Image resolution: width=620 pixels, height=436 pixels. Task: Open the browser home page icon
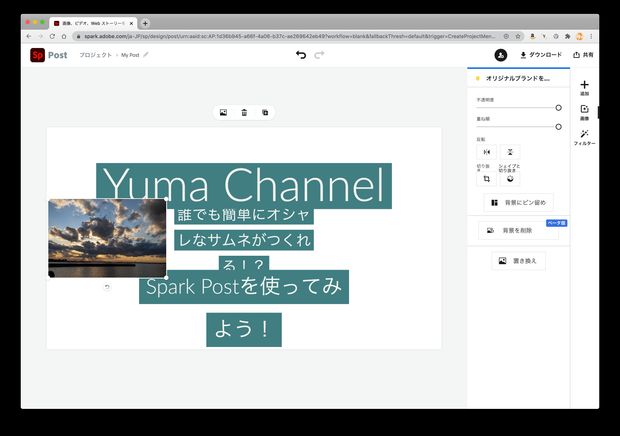coord(64,36)
